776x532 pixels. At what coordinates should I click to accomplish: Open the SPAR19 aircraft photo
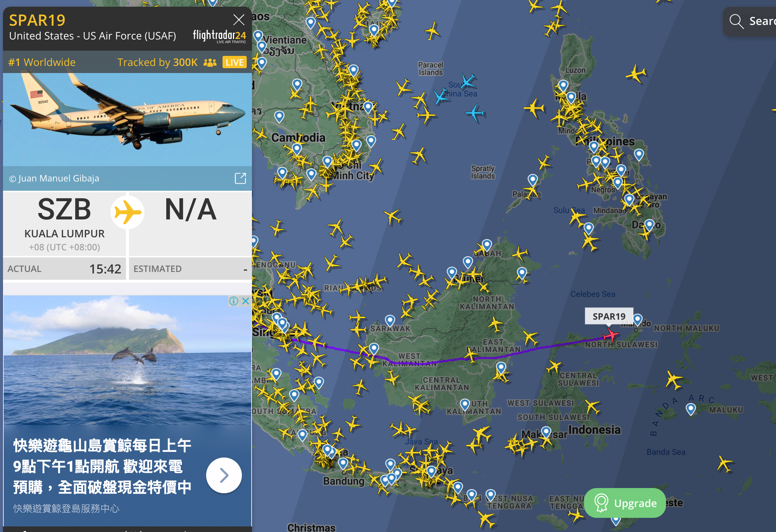click(127, 119)
